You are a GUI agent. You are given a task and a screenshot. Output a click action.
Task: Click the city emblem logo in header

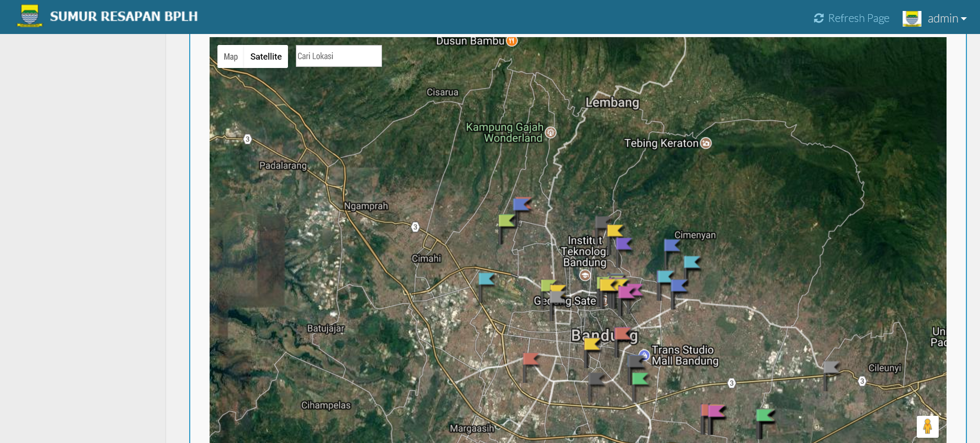(29, 16)
